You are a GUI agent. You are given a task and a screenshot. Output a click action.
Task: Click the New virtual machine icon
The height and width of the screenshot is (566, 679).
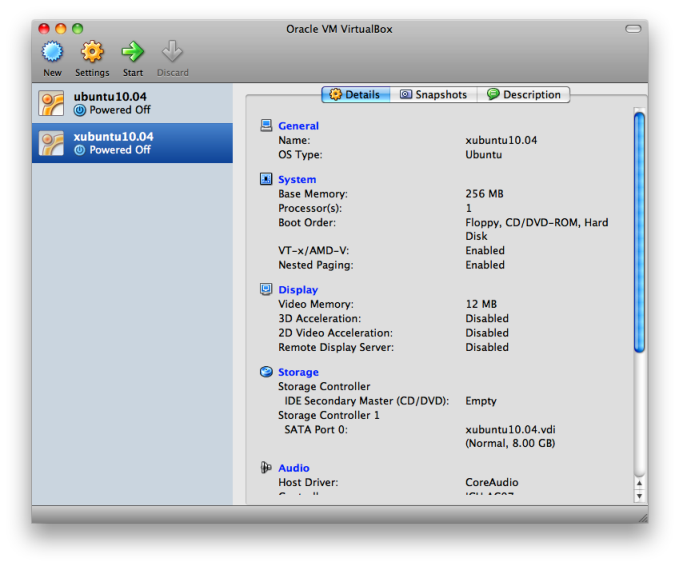(x=52, y=52)
